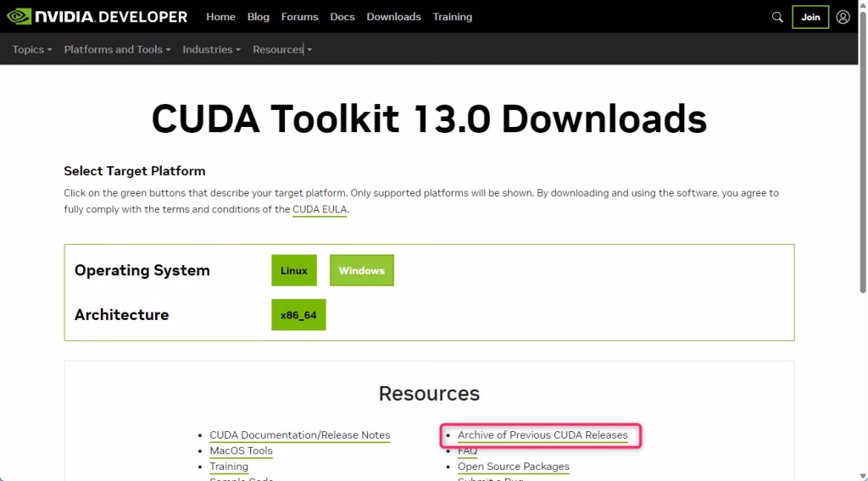Click the vertical scrollbar thumb
Screen dimensions: 868x481
pyautogui.click(x=862, y=152)
